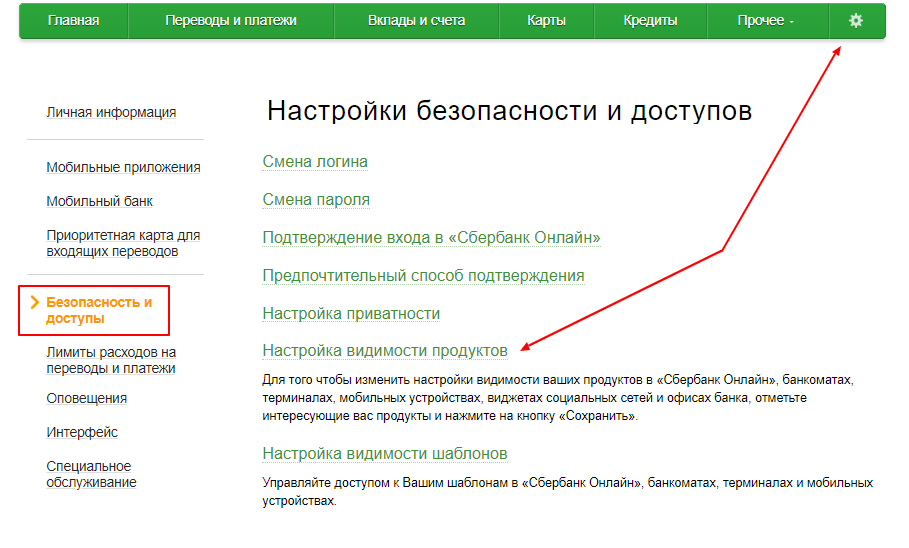Open Настройка приватности link
This screenshot has height=548, width=909.
(351, 314)
